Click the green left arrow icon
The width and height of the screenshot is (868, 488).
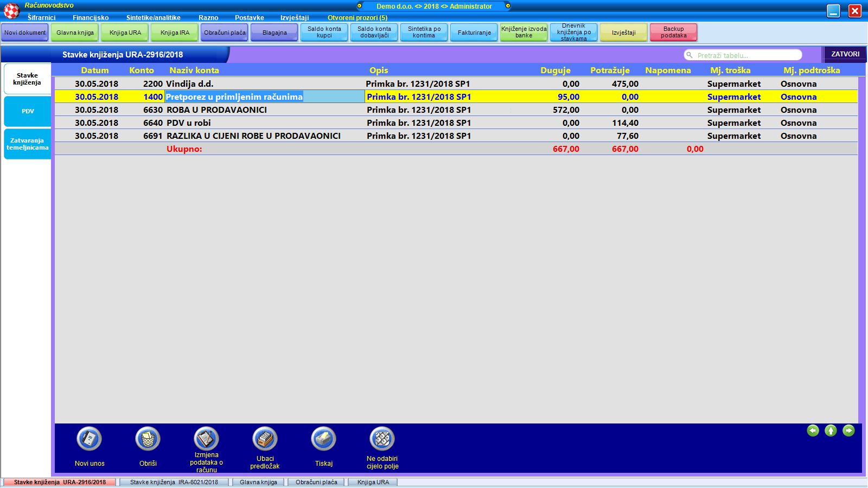pyautogui.click(x=813, y=431)
